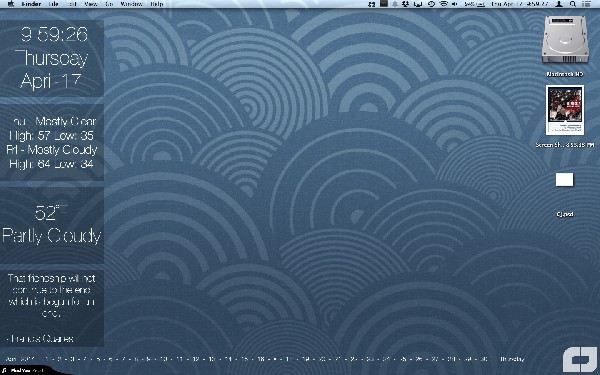Click the 'Thu - Mostly Clear' forecast line
600x375 pixels.
pyautogui.click(x=55, y=122)
